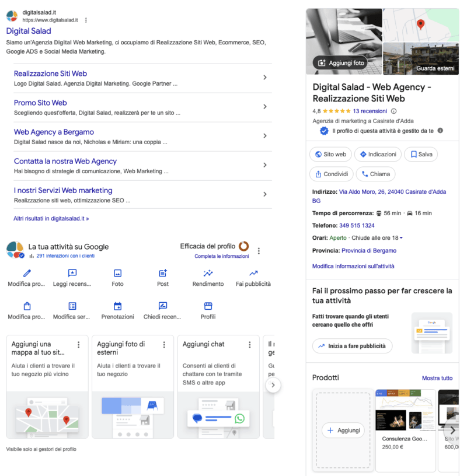The height and width of the screenshot is (476, 467).
Task: Open Modifica servizi list icon
Action: pos(72,306)
